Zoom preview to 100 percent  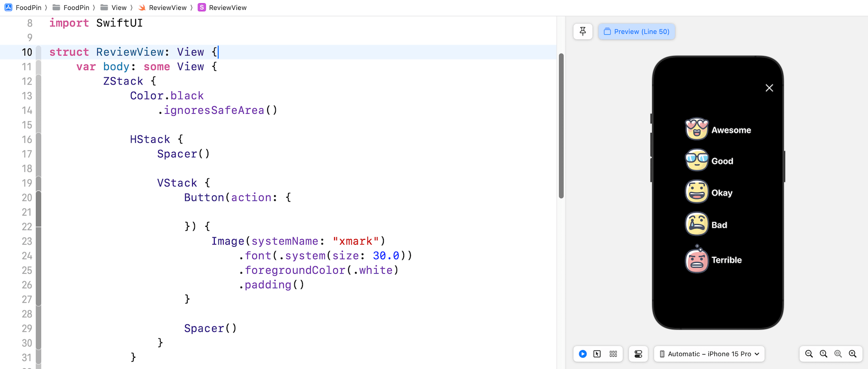point(823,354)
